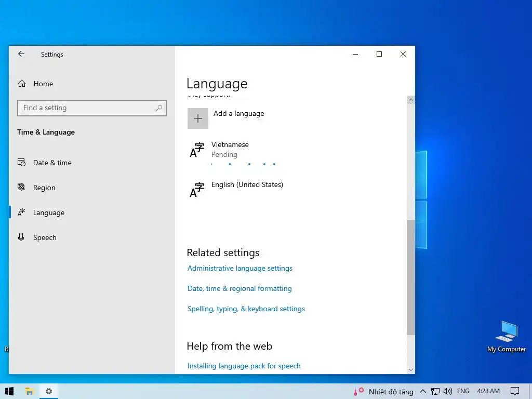Click the Date & time calendar icon
Screen dimensions: 532x399
point(21,162)
